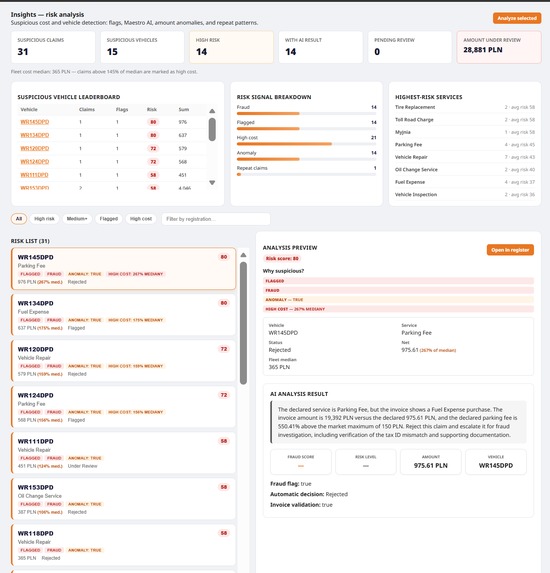The width and height of the screenshot is (550, 573).
Task: Click Oil Change Service row in highest-risk list
Action: [464, 169]
